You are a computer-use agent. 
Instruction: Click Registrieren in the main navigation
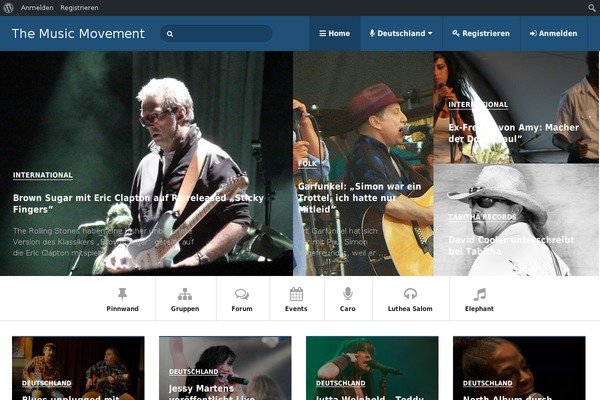[481, 33]
